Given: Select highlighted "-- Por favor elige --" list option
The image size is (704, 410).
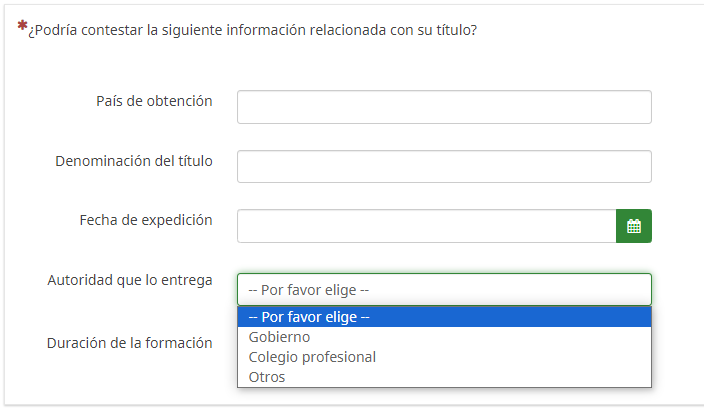Looking at the screenshot, I should pyautogui.click(x=310, y=317).
